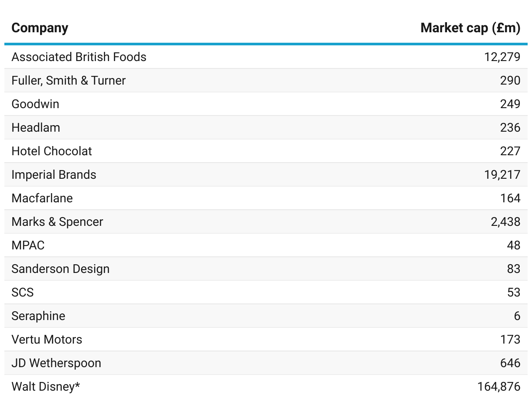532x402 pixels.
Task: Click the Imperial Brands company name
Action: click(x=54, y=174)
